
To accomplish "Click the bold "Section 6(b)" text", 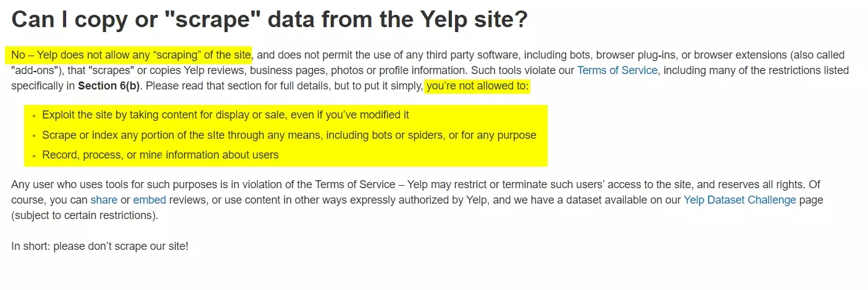I will pyautogui.click(x=109, y=86).
